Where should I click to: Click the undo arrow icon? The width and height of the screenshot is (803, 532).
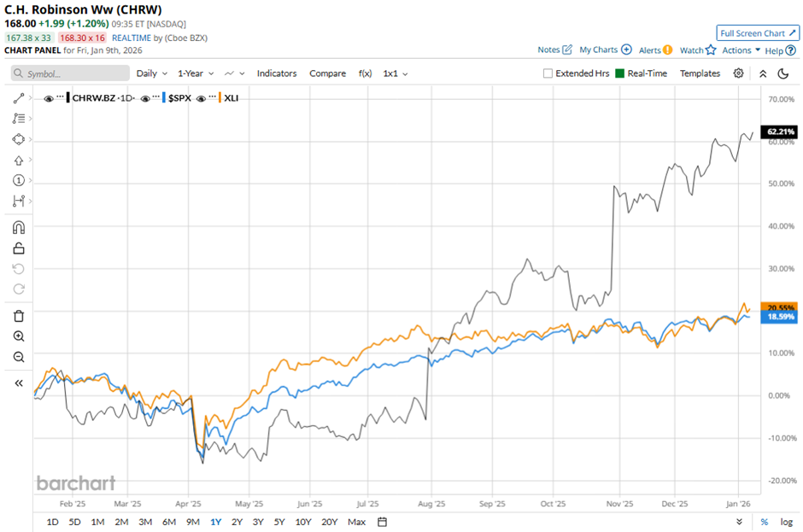pyautogui.click(x=19, y=269)
